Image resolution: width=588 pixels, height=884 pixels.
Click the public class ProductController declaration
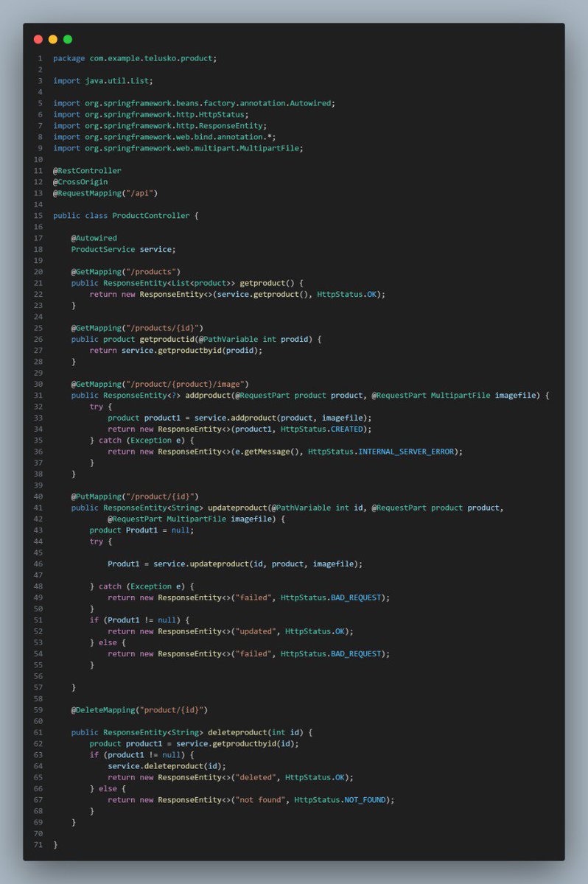point(126,215)
